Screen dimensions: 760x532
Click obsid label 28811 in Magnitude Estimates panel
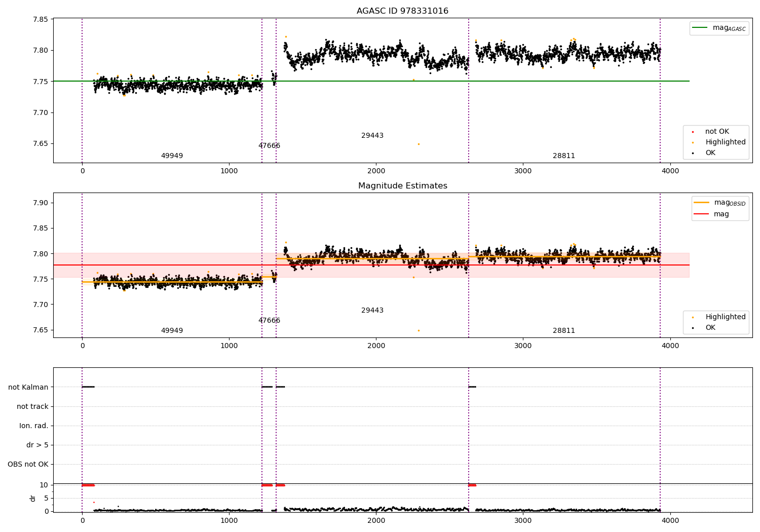[564, 331]
